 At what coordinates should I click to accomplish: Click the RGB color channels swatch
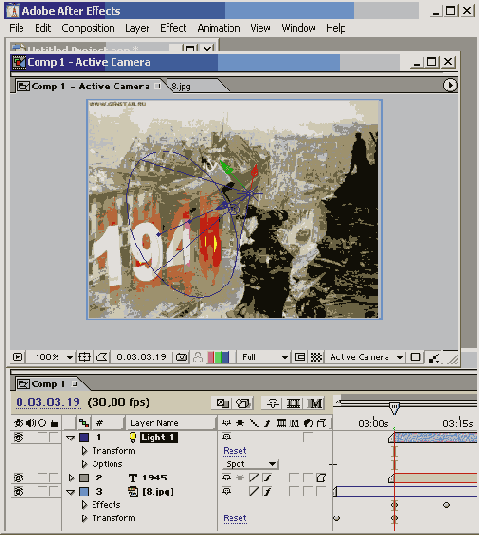tap(218, 357)
